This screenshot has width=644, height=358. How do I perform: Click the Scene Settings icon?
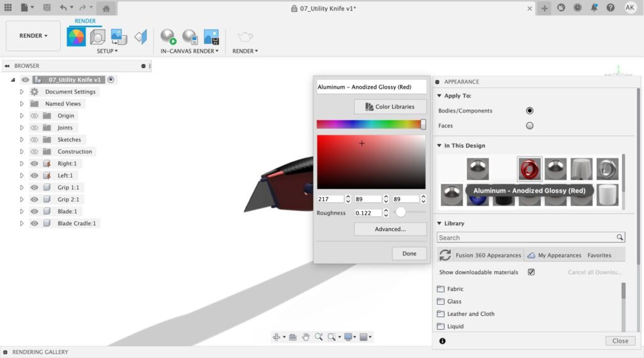point(97,36)
